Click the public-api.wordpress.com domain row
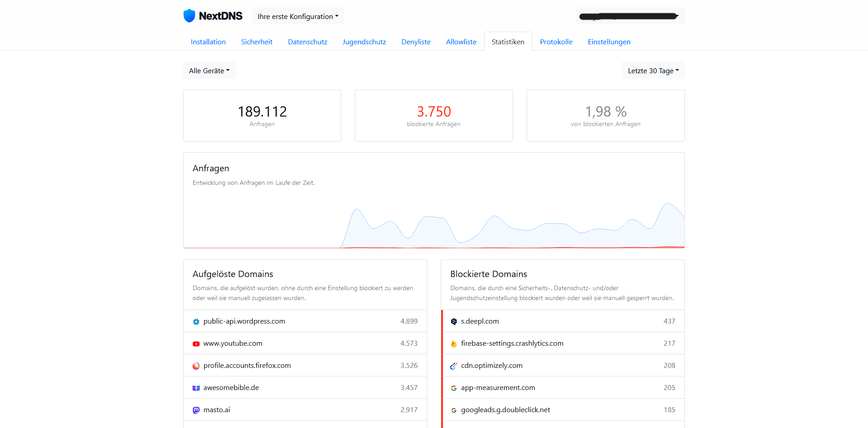 [x=305, y=321]
